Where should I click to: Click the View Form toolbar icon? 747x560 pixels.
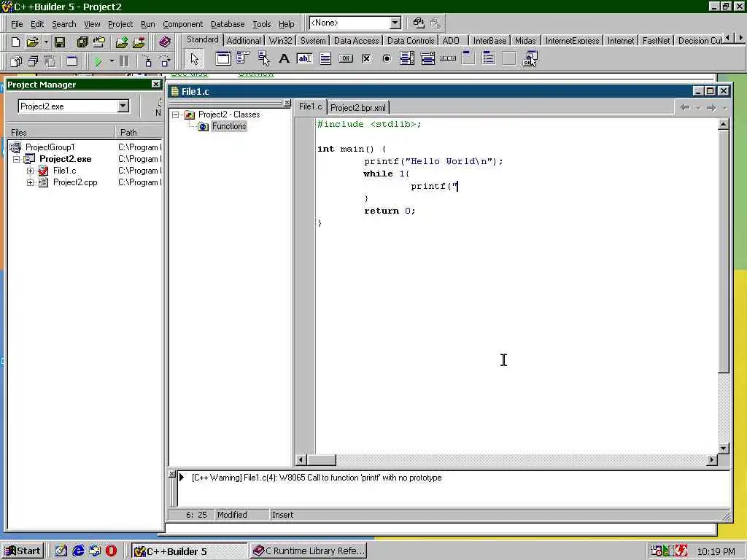[33, 61]
